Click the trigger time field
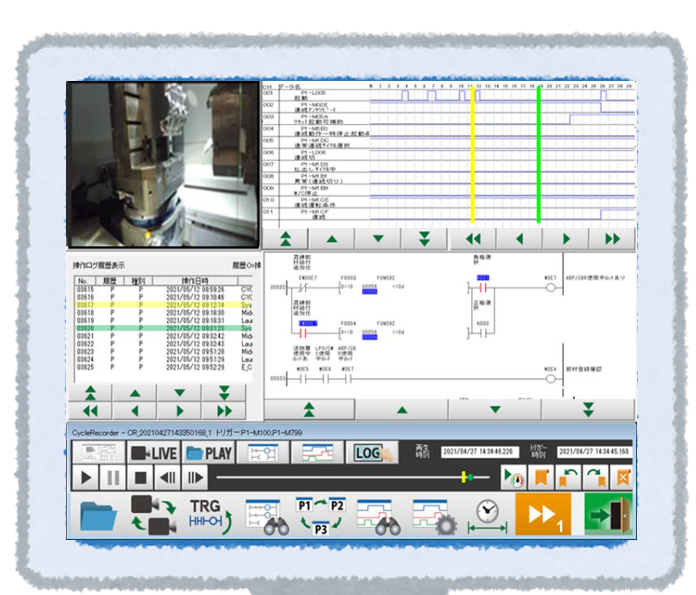Screen dimensions: 696x595 [x=594, y=452]
